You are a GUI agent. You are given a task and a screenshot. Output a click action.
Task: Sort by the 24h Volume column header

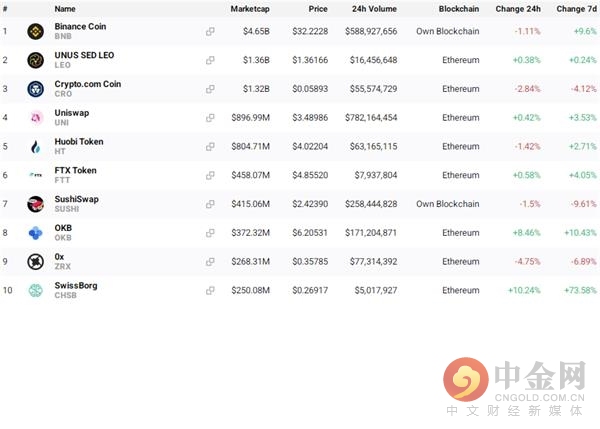point(374,9)
